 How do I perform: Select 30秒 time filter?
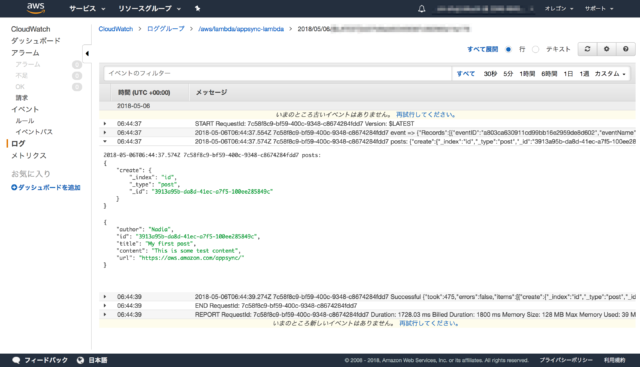pyautogui.click(x=490, y=74)
